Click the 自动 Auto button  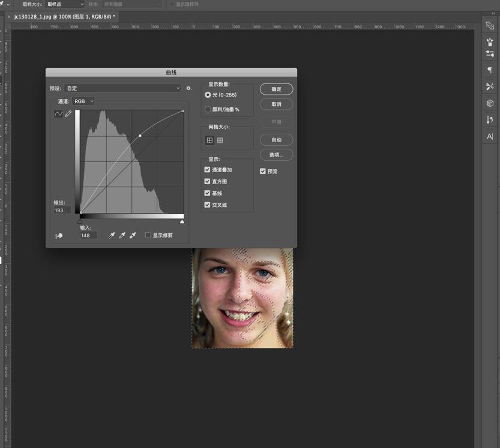click(x=276, y=140)
